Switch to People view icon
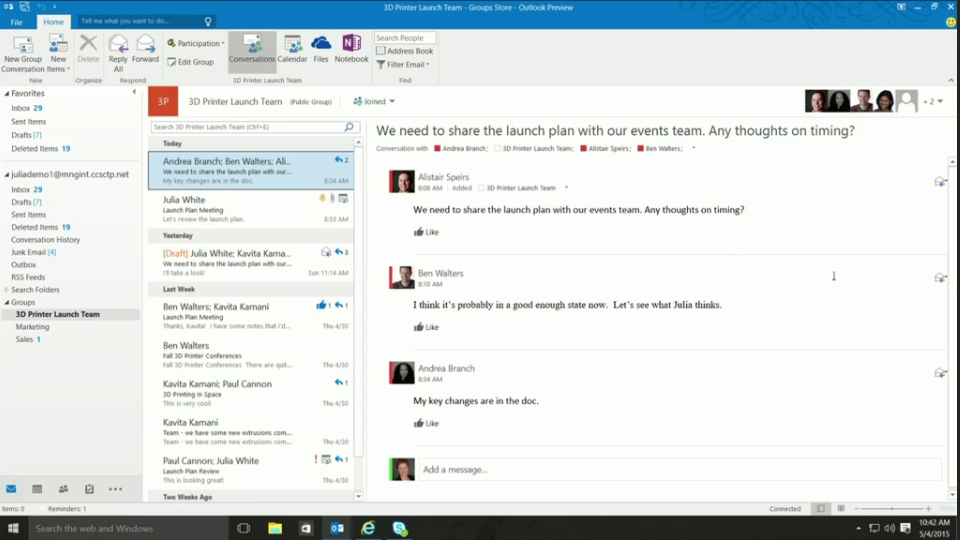The image size is (960, 540). (63, 489)
